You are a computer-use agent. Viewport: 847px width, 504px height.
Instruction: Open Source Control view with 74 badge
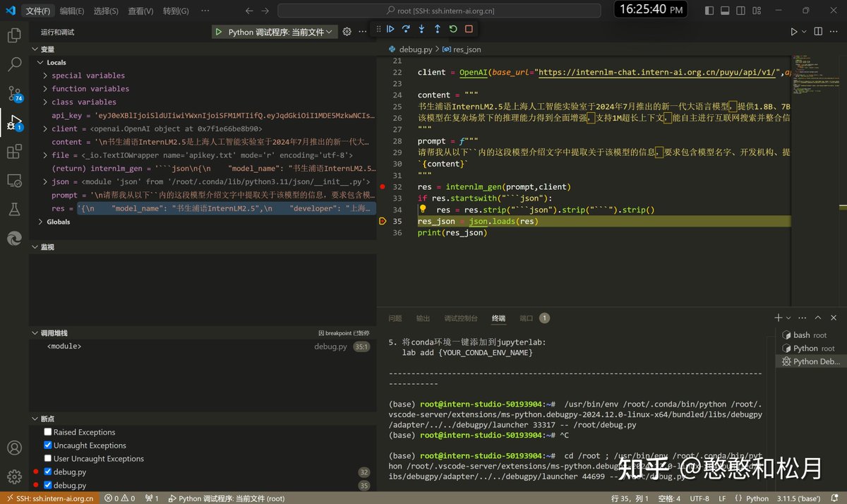[x=14, y=93]
